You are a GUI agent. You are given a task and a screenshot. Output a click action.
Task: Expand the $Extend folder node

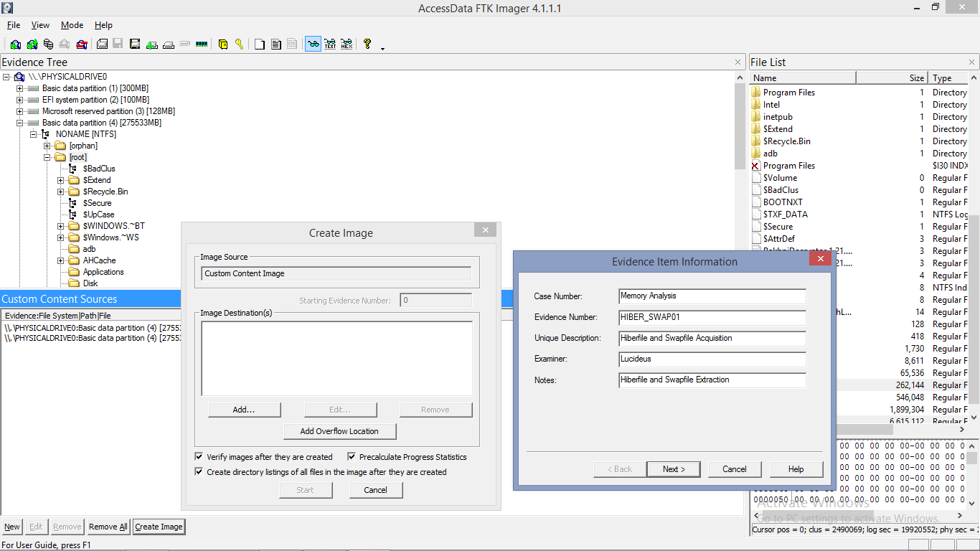[61, 180]
